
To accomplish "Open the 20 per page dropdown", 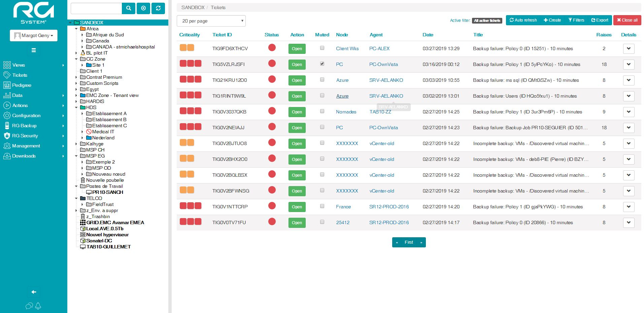I will 211,21.
